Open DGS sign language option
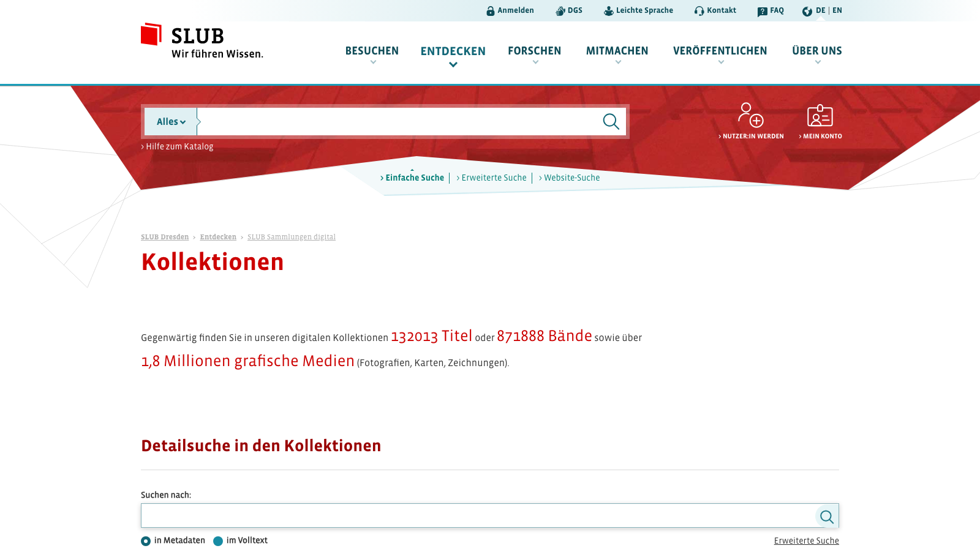 [x=559, y=10]
